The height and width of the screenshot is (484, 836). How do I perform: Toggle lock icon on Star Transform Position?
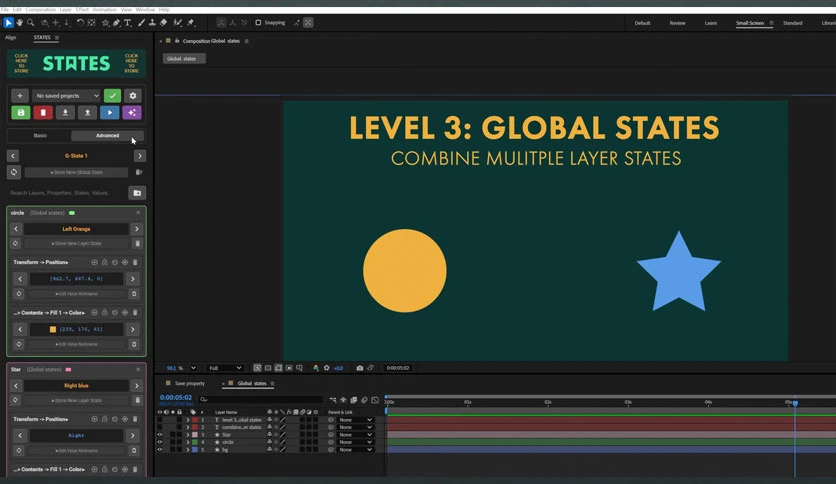(104, 419)
